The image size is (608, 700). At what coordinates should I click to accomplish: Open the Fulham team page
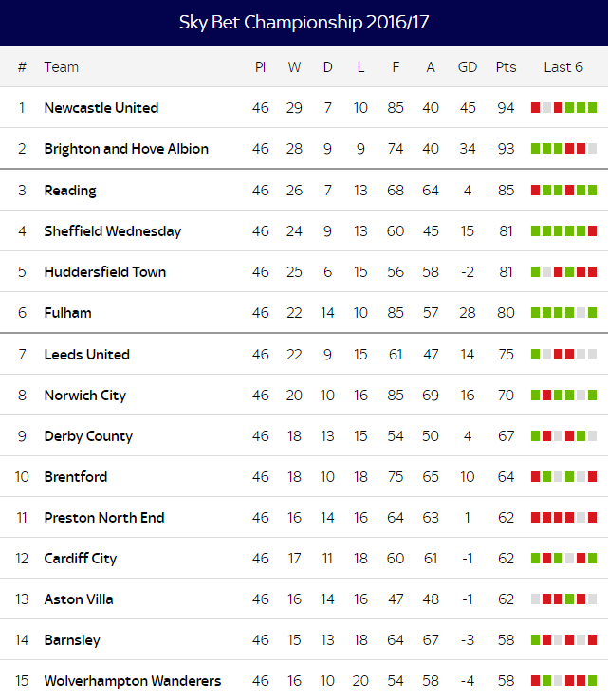pyautogui.click(x=68, y=313)
